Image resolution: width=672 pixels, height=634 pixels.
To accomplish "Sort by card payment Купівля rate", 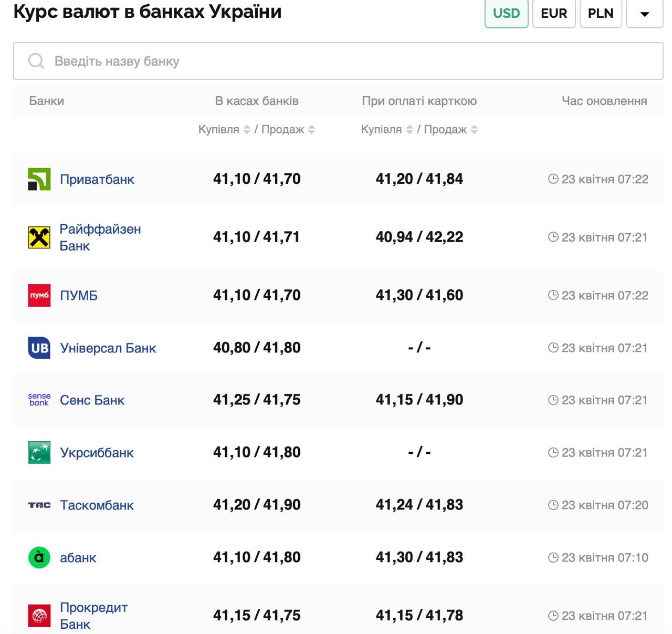I will tap(409, 130).
